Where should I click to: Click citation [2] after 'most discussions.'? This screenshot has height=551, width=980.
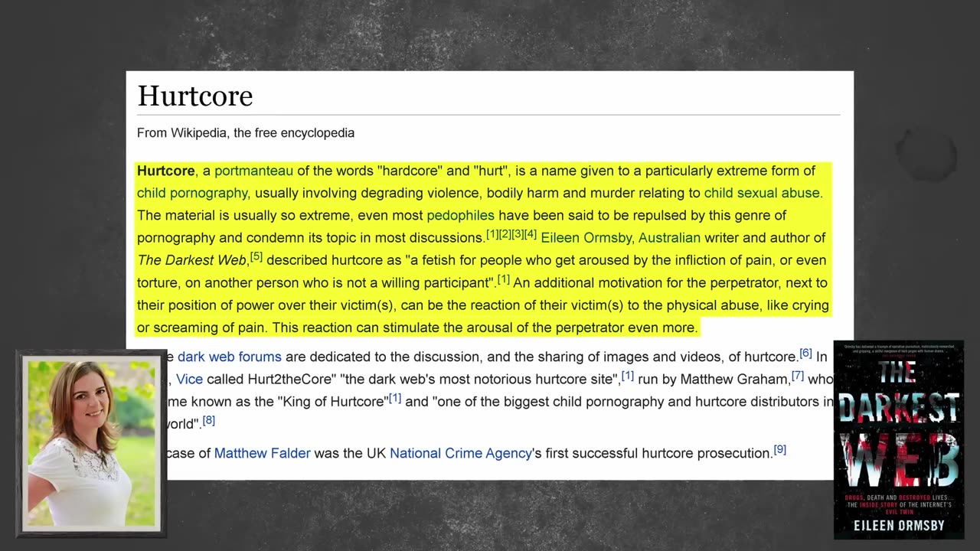[505, 234]
